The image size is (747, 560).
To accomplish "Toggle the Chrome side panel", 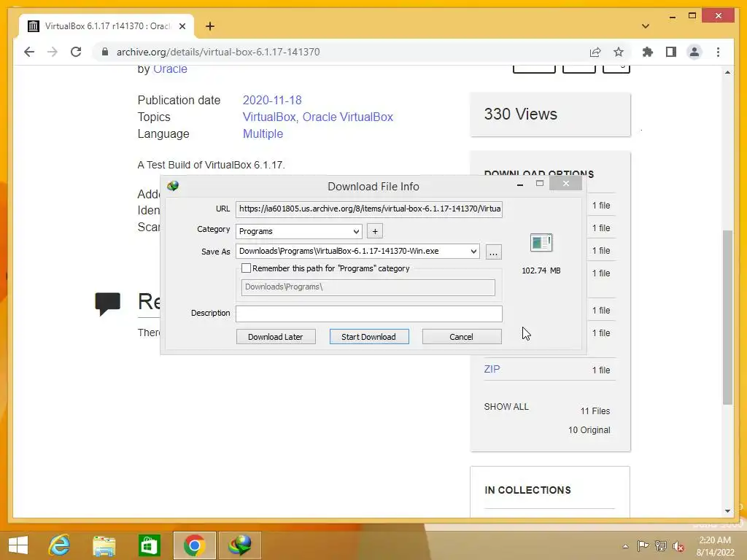I will [671, 52].
